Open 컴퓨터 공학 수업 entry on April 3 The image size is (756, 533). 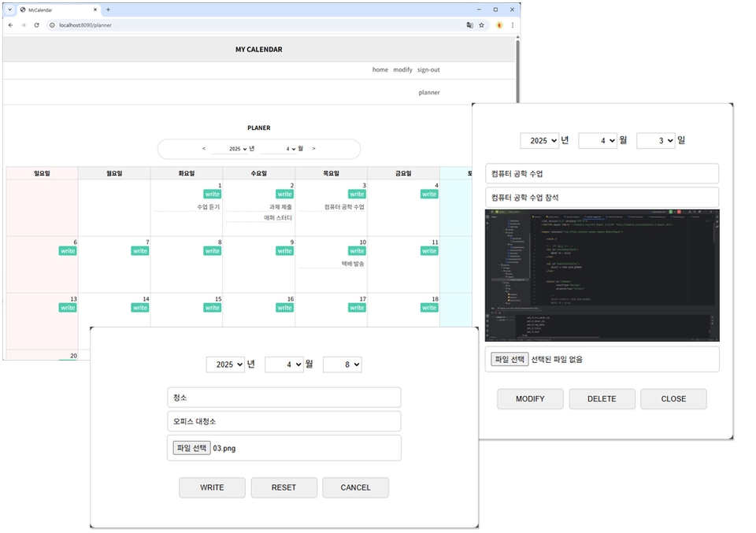(x=344, y=207)
